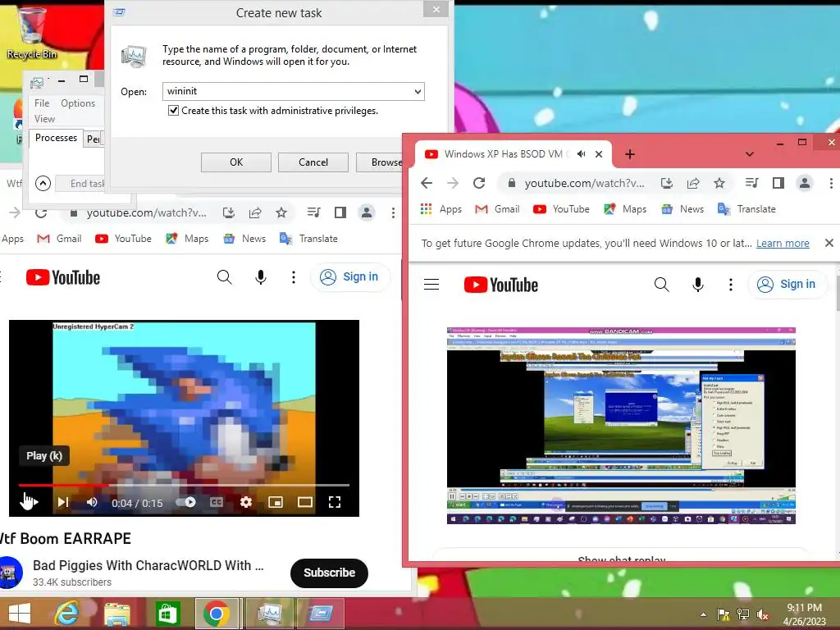Open Windows Start button on taskbar
Screen dimensions: 840x630
(20, 614)
